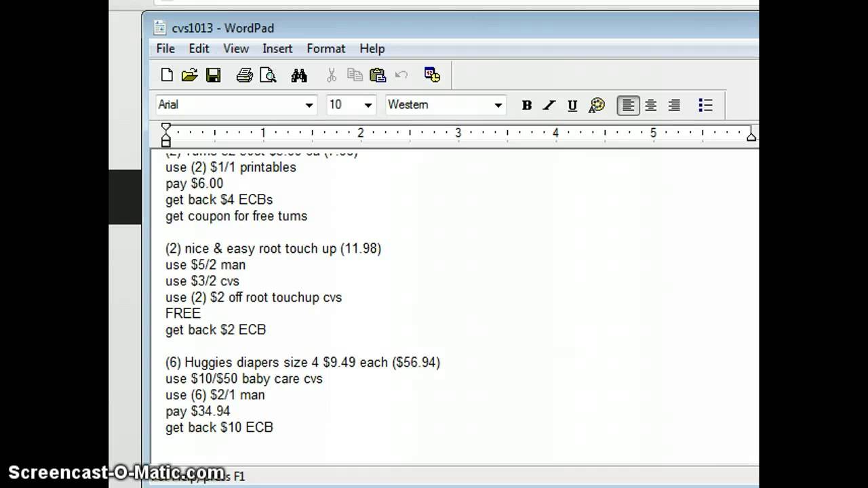Open the Help menu
The width and height of the screenshot is (868, 488).
click(372, 49)
